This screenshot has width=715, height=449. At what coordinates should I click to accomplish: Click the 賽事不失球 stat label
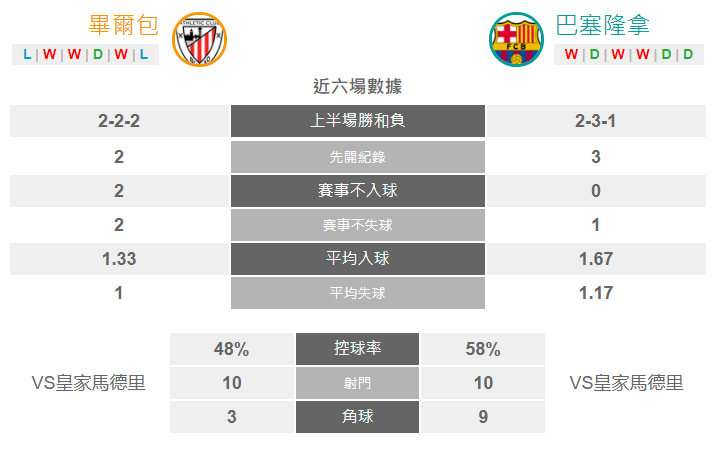pos(358,225)
